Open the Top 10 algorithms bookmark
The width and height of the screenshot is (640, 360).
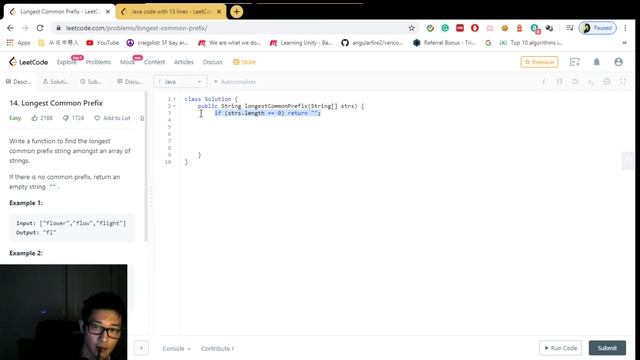(531, 42)
